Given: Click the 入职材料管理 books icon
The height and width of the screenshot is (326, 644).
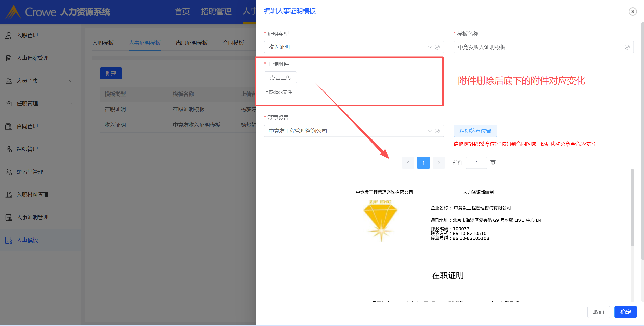Looking at the screenshot, I should 9,195.
